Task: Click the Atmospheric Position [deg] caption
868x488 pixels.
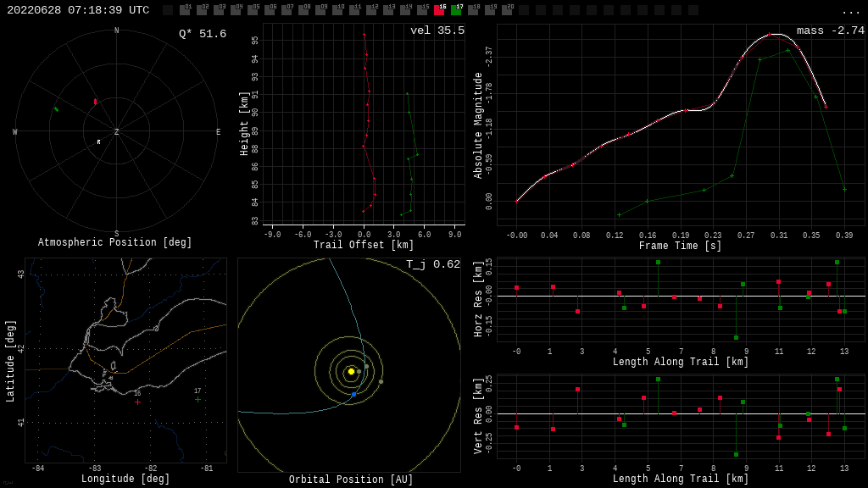Action: 114,241
